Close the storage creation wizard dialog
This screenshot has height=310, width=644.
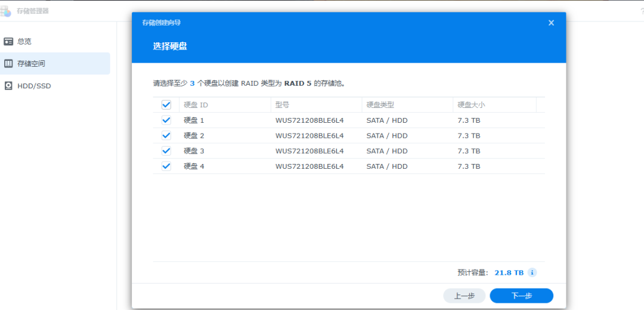551,23
